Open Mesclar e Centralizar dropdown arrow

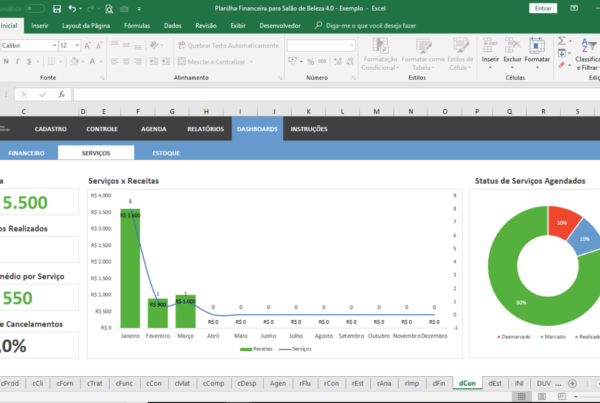[251, 62]
